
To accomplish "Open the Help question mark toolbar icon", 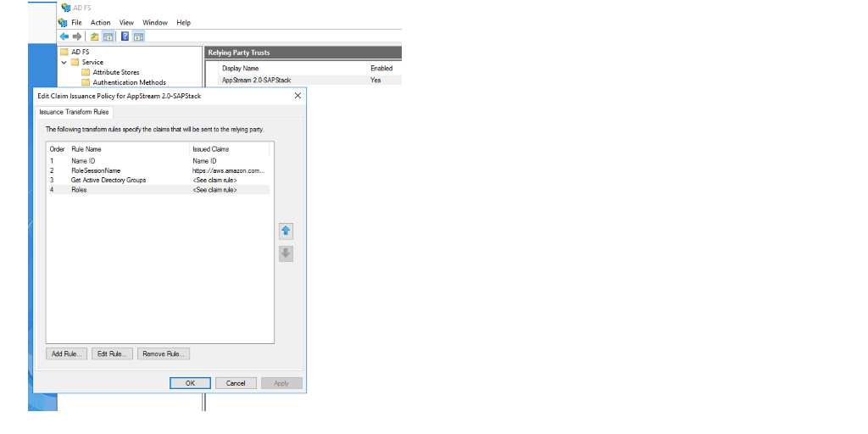I will [x=125, y=36].
